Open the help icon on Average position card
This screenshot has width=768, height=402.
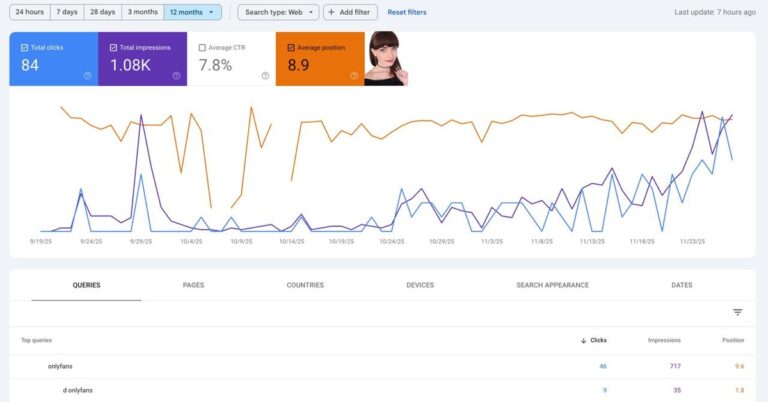354,76
